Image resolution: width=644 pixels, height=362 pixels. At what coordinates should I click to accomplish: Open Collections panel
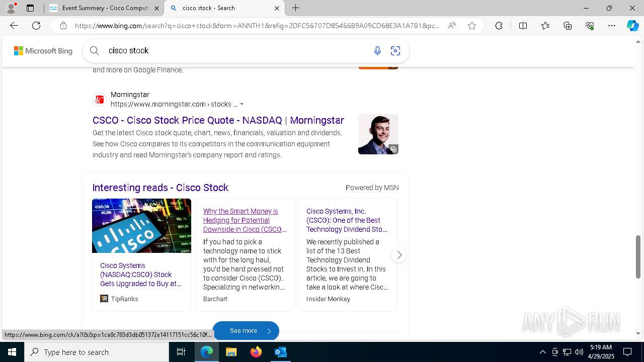(x=568, y=26)
